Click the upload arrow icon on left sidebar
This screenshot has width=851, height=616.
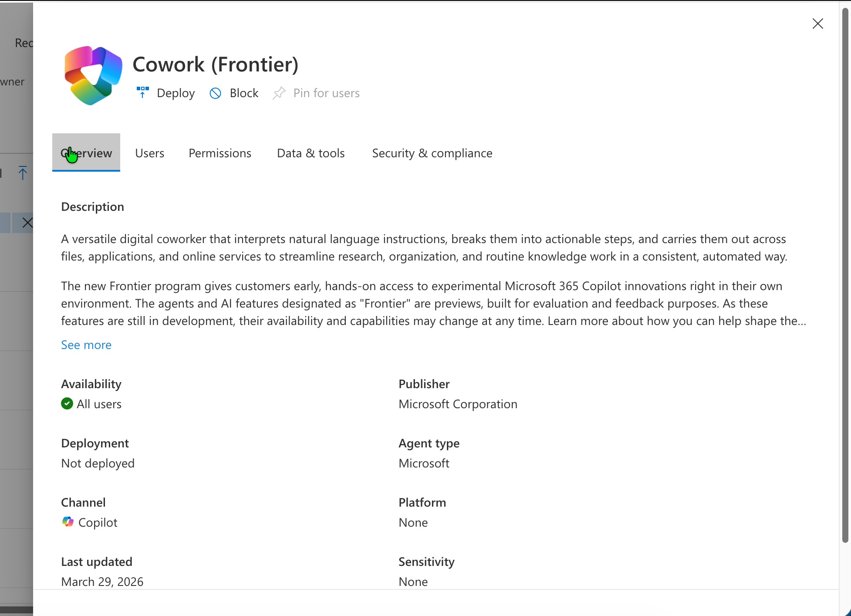click(23, 173)
